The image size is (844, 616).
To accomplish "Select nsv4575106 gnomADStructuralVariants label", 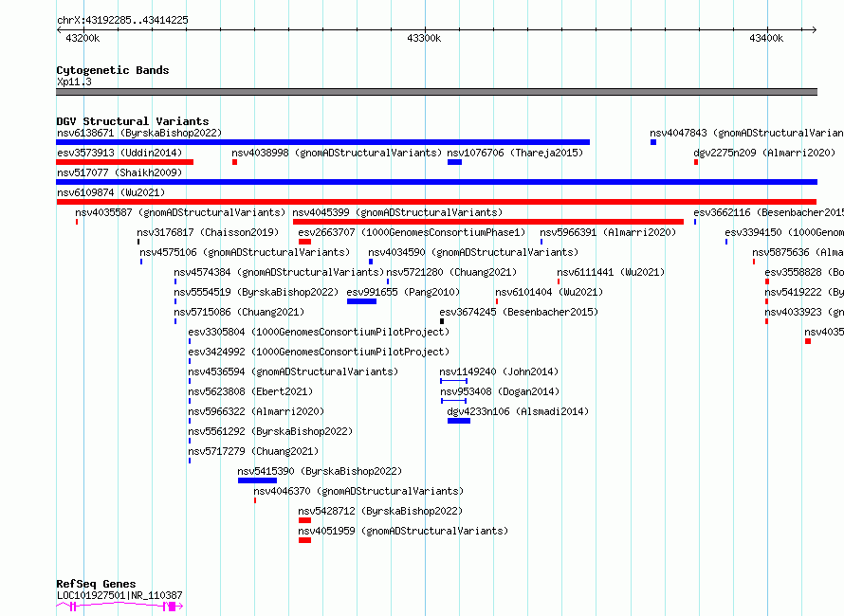I will point(245,252).
